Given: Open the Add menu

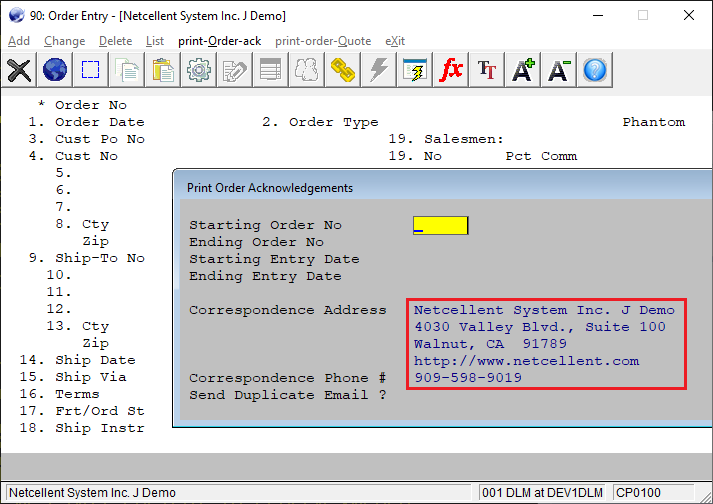Looking at the screenshot, I should pos(19,41).
